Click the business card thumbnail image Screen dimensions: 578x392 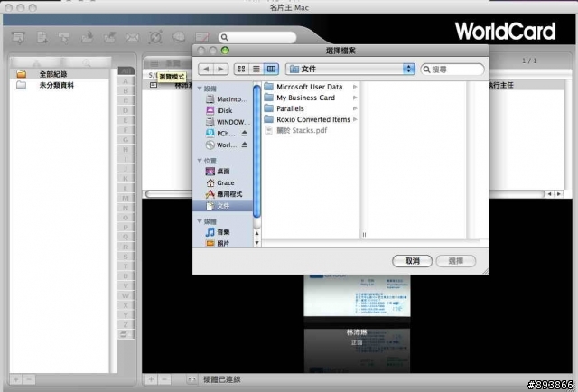click(x=357, y=295)
